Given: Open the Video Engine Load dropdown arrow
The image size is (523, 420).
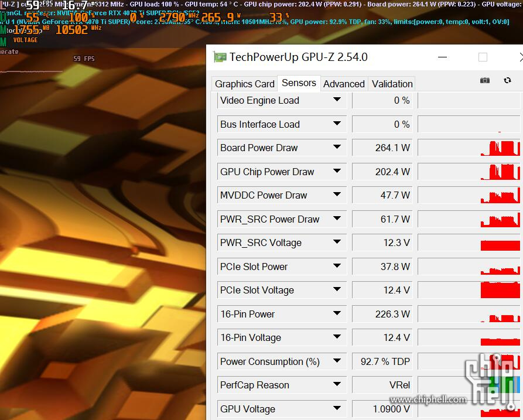Looking at the screenshot, I should coord(337,100).
